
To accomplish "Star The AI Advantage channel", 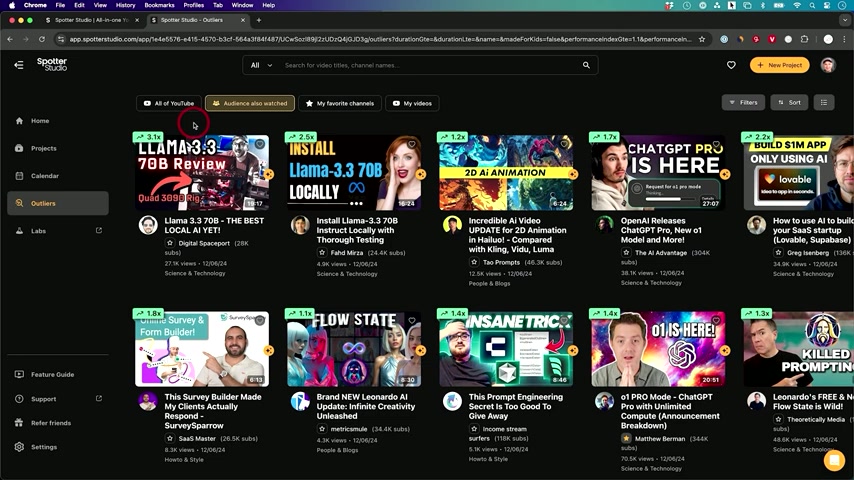I will 626,253.
